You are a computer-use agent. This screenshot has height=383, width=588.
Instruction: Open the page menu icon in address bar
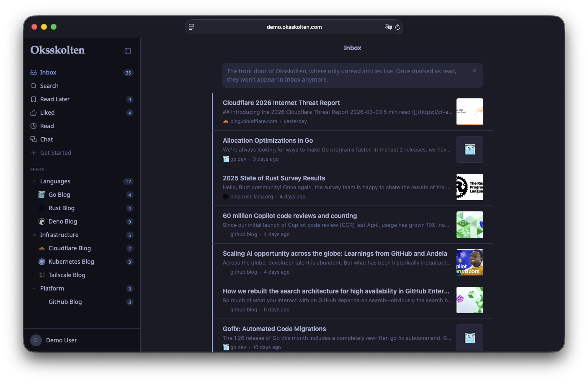[x=191, y=27]
